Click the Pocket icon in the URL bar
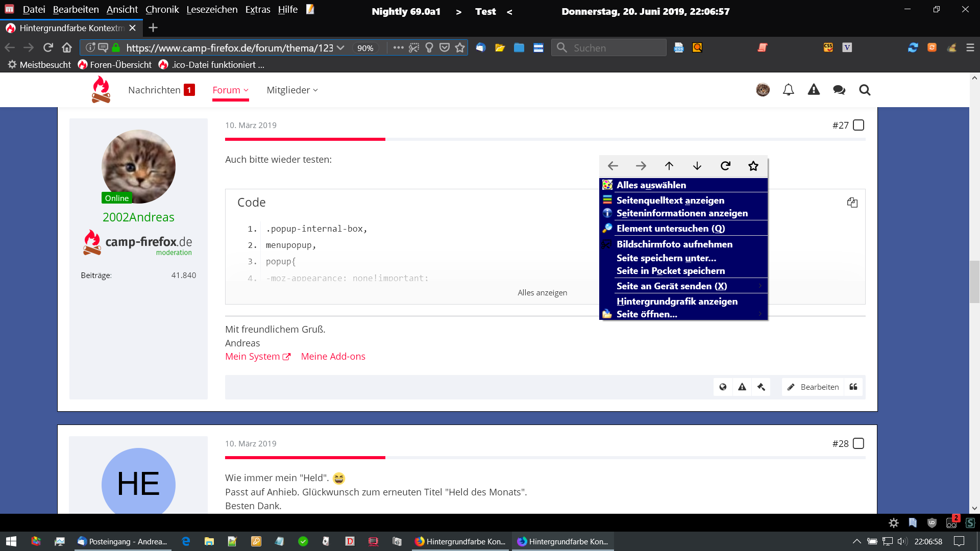The width and height of the screenshot is (980, 551). [x=445, y=47]
